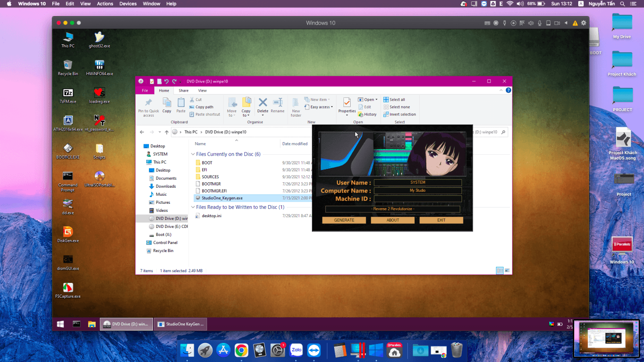Open the New item dropdown
Screen dimensions: 644x362
[317, 100]
